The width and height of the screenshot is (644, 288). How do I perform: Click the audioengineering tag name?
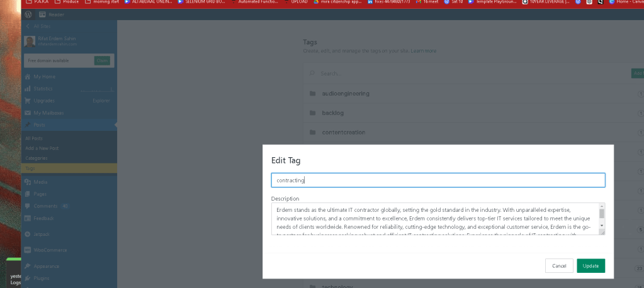(x=346, y=94)
